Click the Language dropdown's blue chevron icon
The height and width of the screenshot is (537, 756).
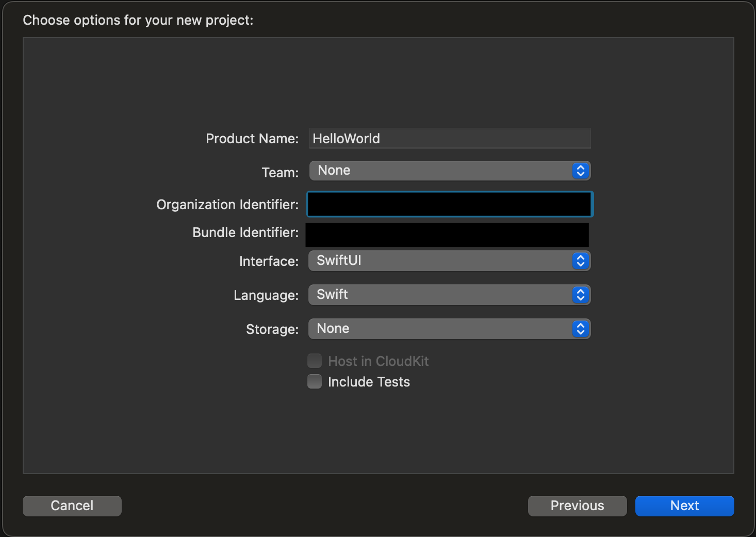[580, 295]
